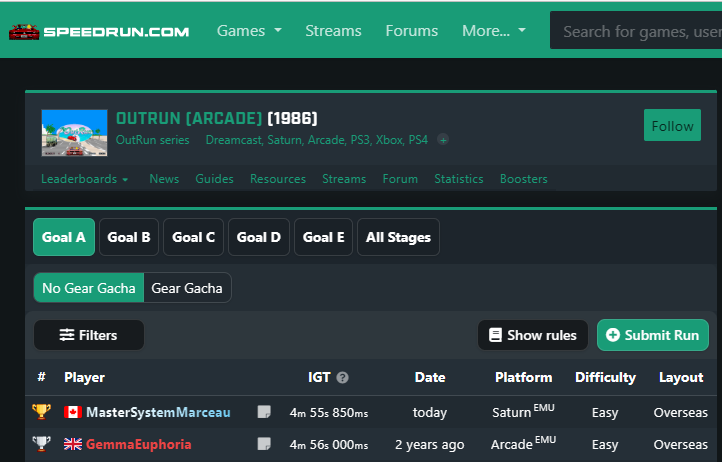Open the 4m 56s 000ms run
The image size is (722, 462).
tap(329, 444)
